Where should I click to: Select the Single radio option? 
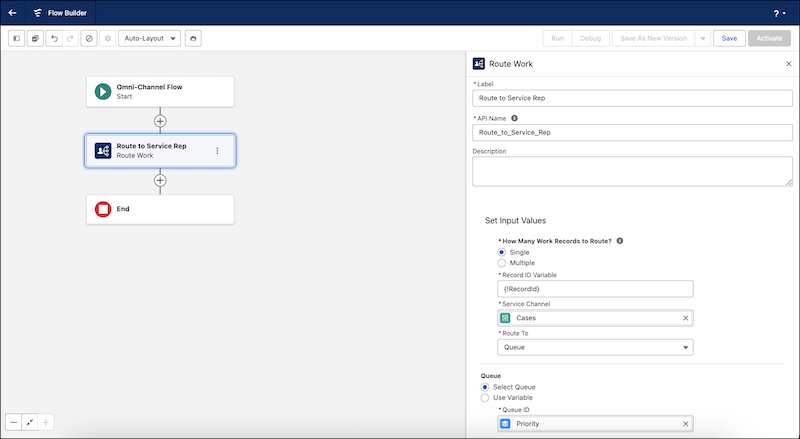pos(502,252)
